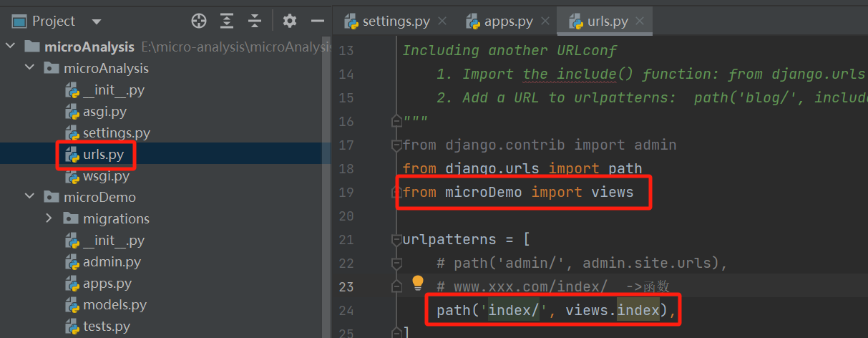Select the microAnalysis root project folder

point(89,47)
